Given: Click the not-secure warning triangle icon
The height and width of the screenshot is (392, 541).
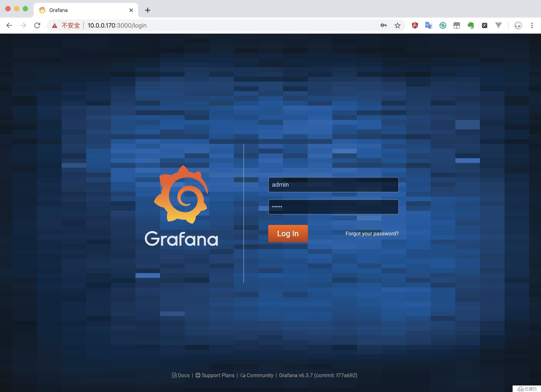Looking at the screenshot, I should coord(54,26).
